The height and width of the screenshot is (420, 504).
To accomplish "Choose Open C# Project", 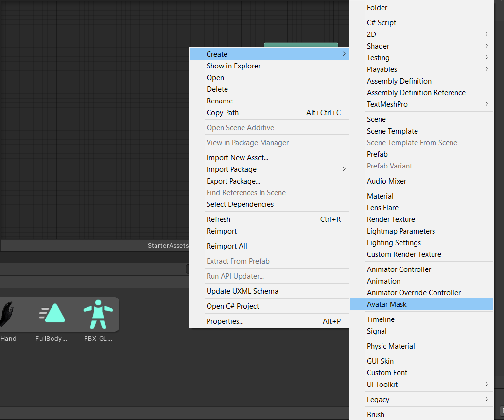I will (x=269, y=306).
